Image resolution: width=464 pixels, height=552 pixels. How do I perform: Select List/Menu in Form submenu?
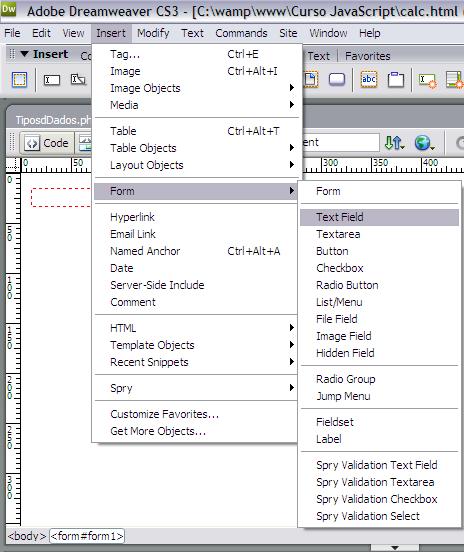pyautogui.click(x=380, y=302)
